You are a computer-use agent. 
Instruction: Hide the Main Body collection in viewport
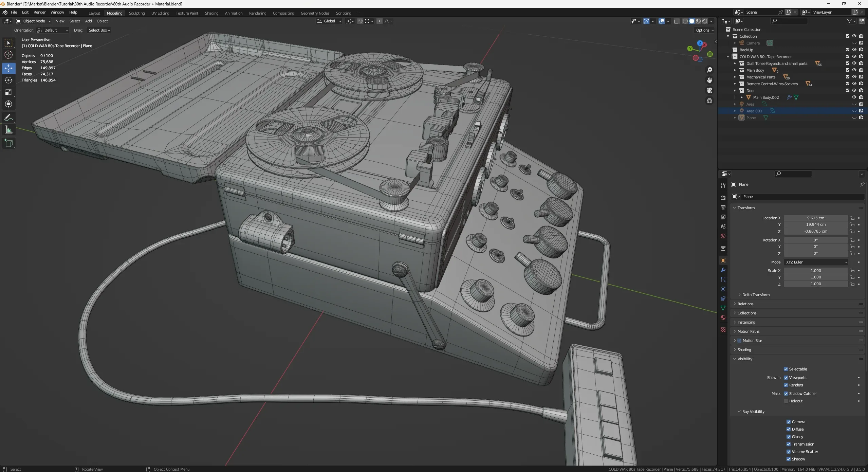click(854, 70)
